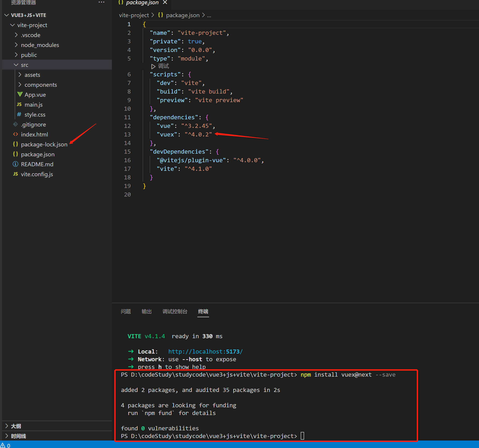Expand the 时间线 timeline section
Image resolution: width=479 pixels, height=448 pixels.
(x=18, y=436)
